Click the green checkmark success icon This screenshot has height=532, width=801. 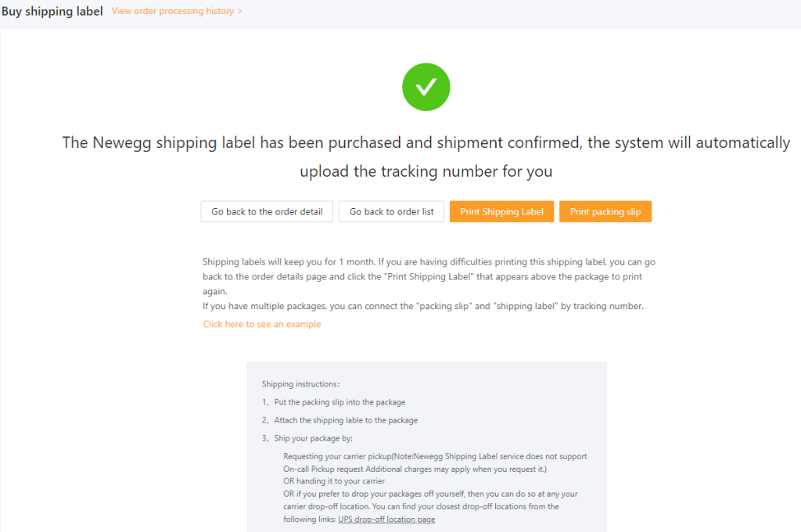tap(426, 87)
